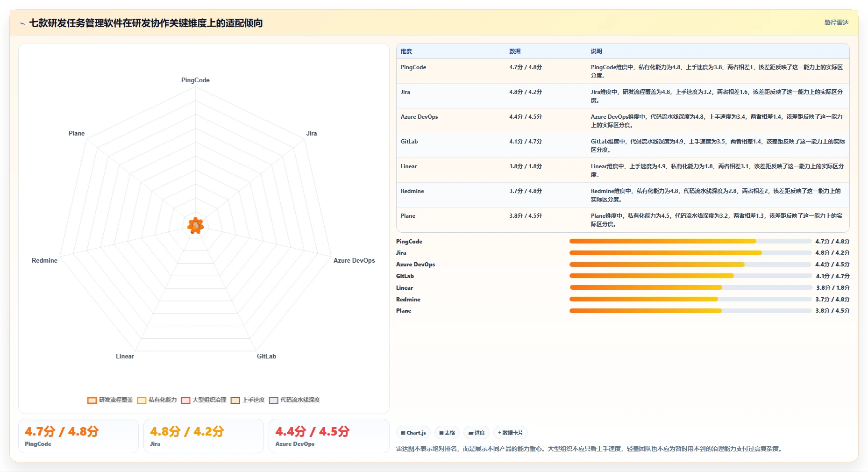
Task: Select the Jira table row name
Action: point(406,92)
